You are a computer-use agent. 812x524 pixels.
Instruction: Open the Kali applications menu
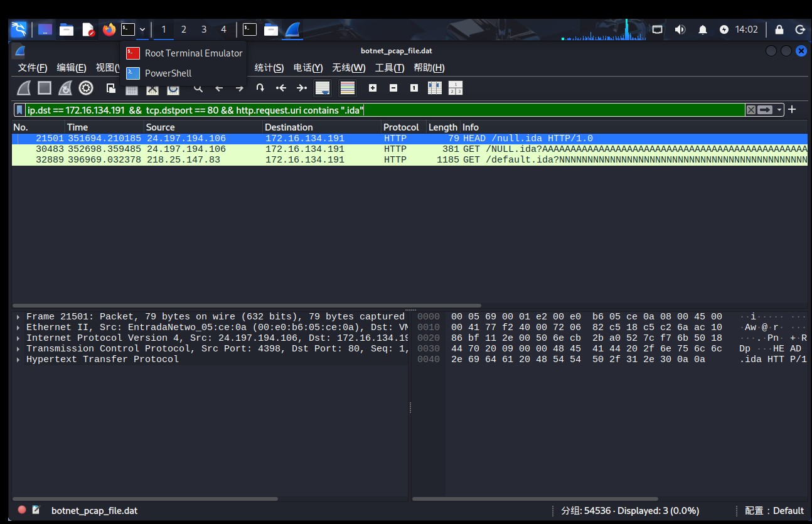tap(18, 29)
